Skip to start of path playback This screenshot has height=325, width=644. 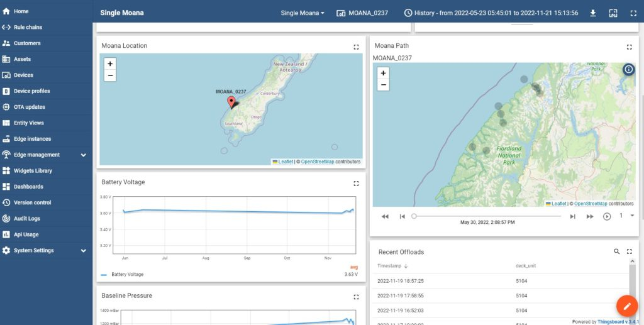click(x=402, y=216)
